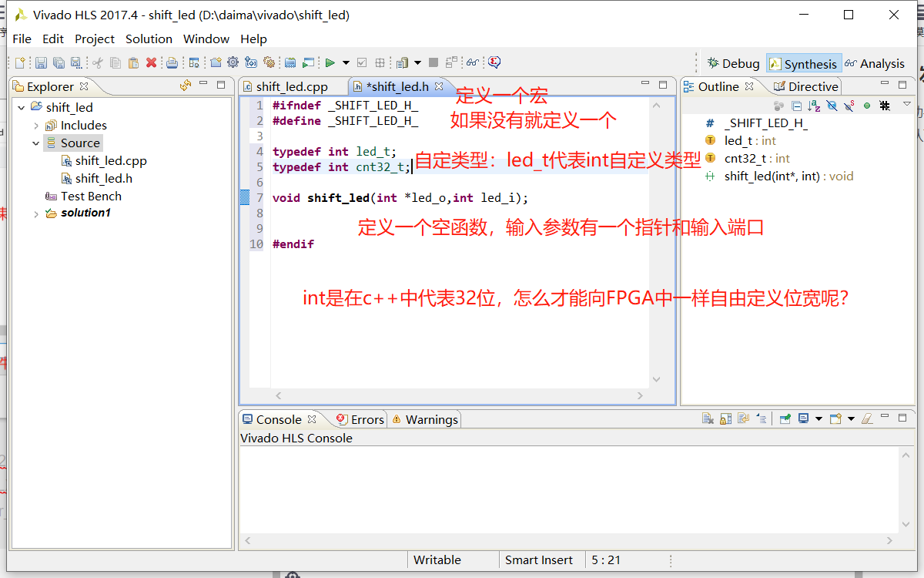The image size is (924, 578).
Task: Select the Outline tab
Action: click(718, 86)
